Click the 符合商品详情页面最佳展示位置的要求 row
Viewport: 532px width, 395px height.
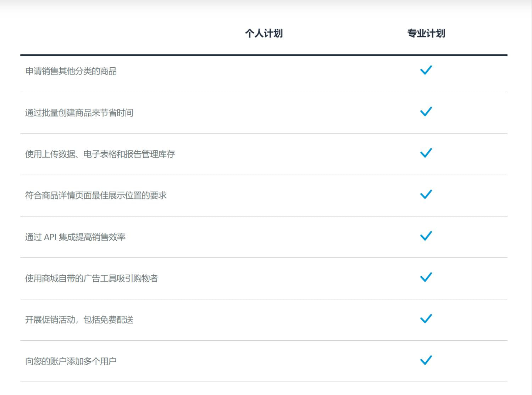tap(96, 195)
